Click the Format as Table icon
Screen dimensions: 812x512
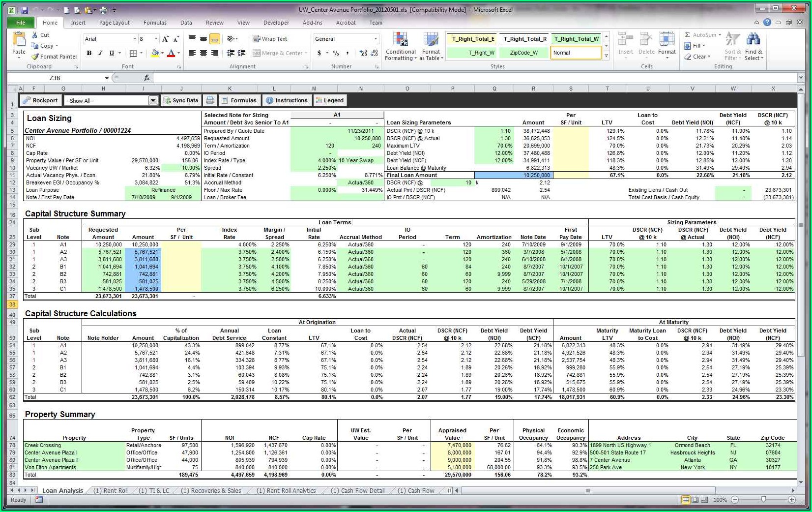431,39
